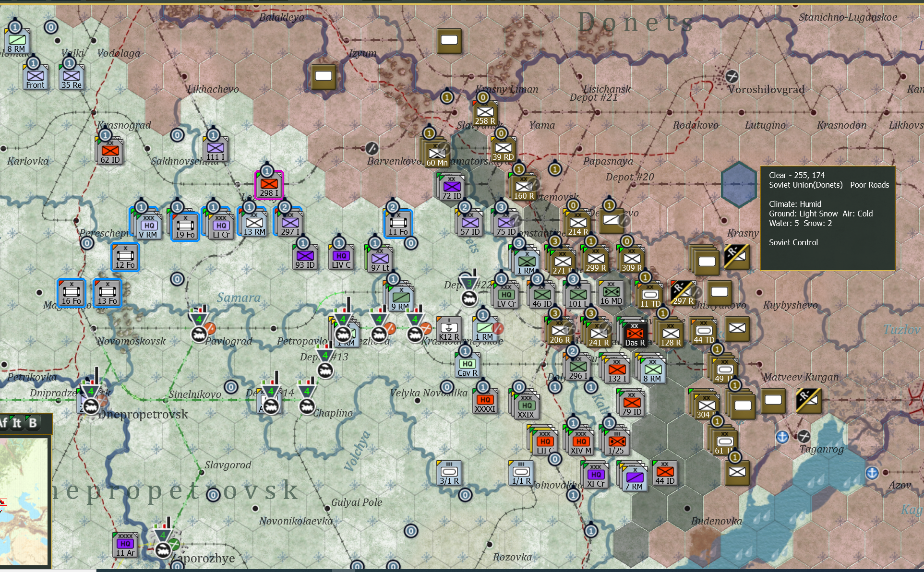Select the Soviet 214 R rifle counter

click(578, 224)
